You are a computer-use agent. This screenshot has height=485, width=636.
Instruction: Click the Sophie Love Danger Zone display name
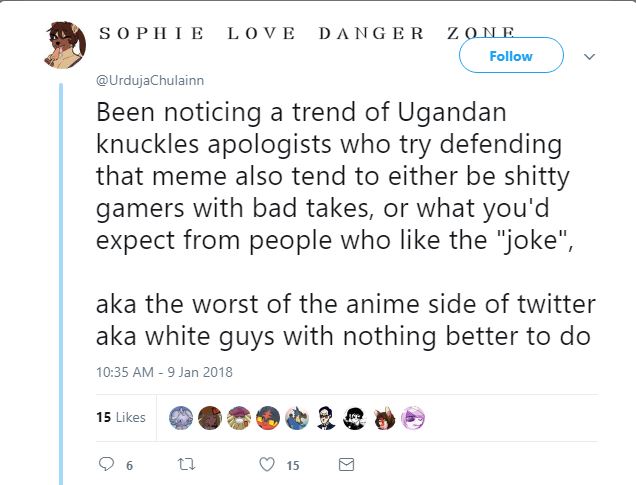coord(307,33)
